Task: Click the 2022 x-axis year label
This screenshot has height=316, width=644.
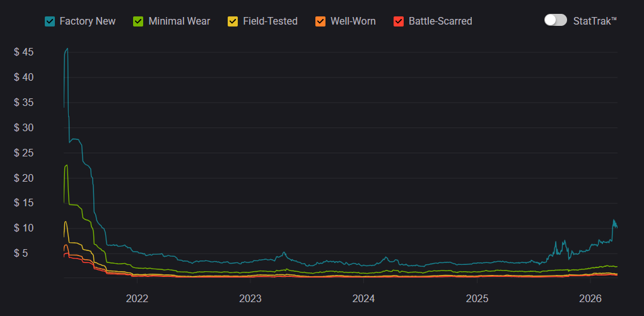Action: tap(137, 298)
